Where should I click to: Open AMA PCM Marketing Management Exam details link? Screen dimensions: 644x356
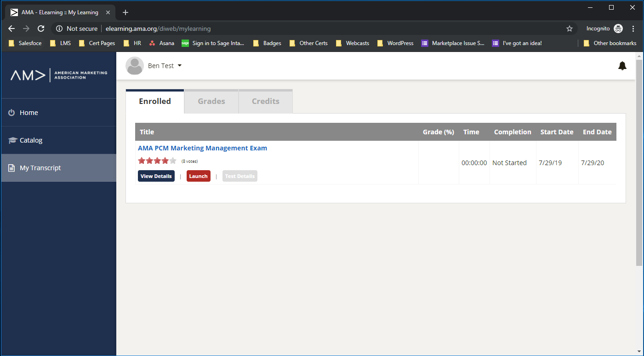tap(202, 148)
